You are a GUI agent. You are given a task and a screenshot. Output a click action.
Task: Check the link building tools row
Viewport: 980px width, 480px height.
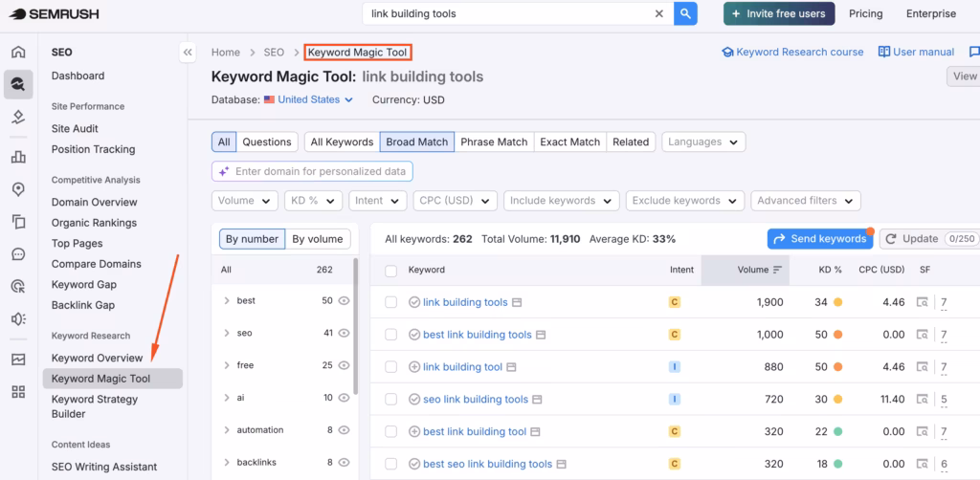click(x=391, y=302)
